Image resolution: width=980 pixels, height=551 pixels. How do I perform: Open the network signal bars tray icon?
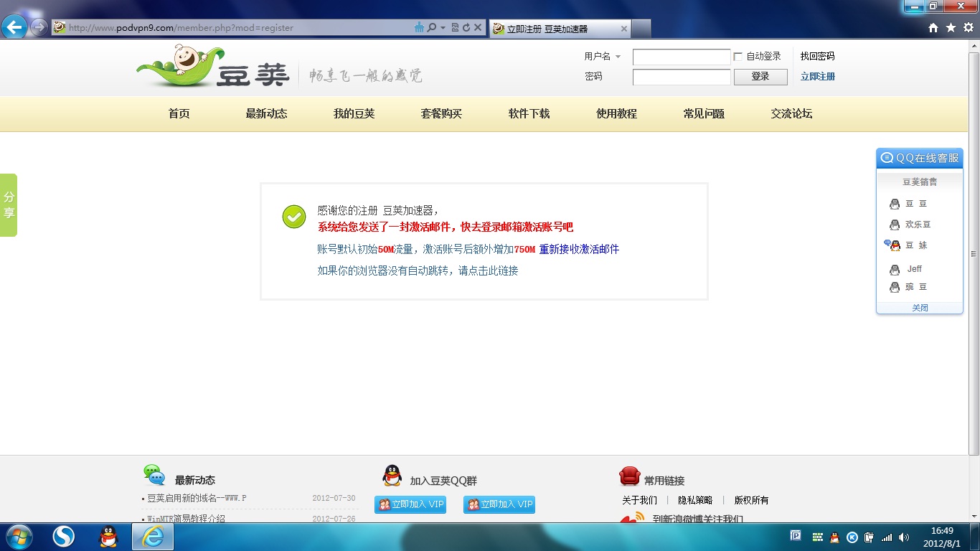point(887,537)
